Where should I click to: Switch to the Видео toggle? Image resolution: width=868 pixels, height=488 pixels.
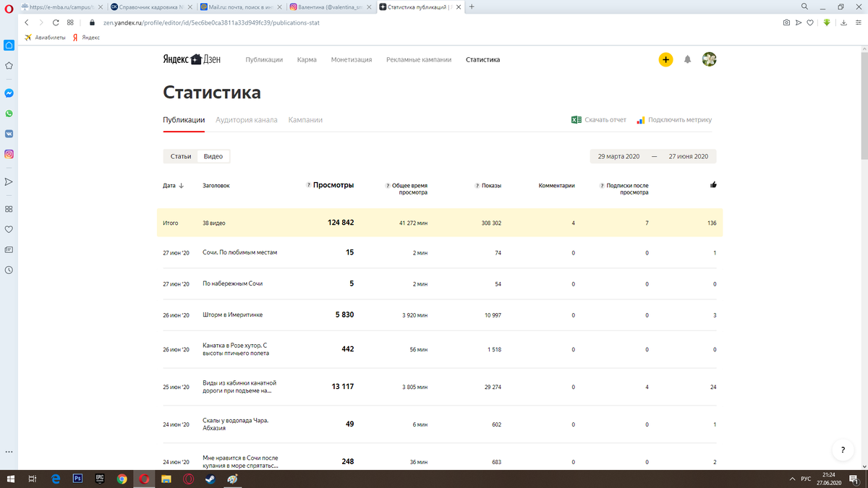tap(213, 156)
